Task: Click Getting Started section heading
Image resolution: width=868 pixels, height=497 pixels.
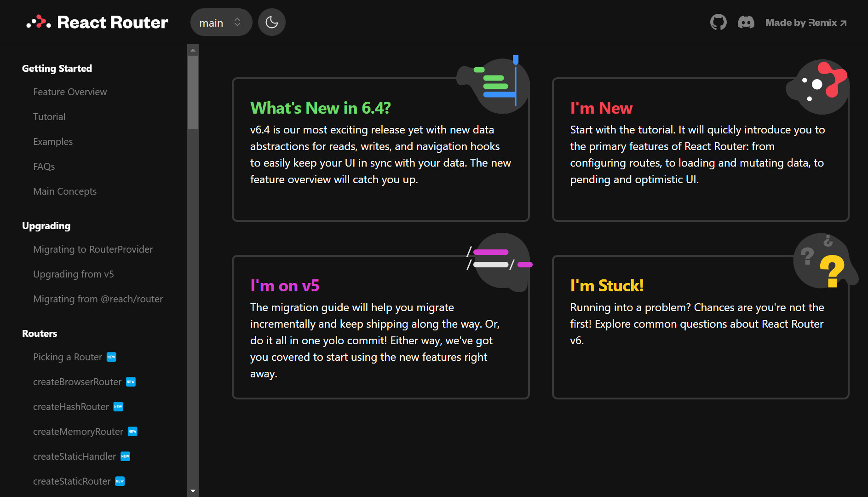Action: (x=57, y=69)
